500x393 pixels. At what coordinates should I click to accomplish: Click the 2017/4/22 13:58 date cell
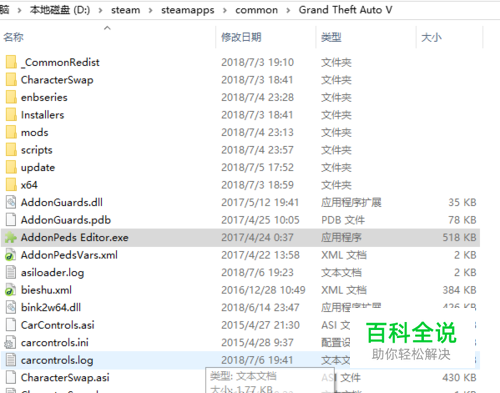[x=260, y=255]
